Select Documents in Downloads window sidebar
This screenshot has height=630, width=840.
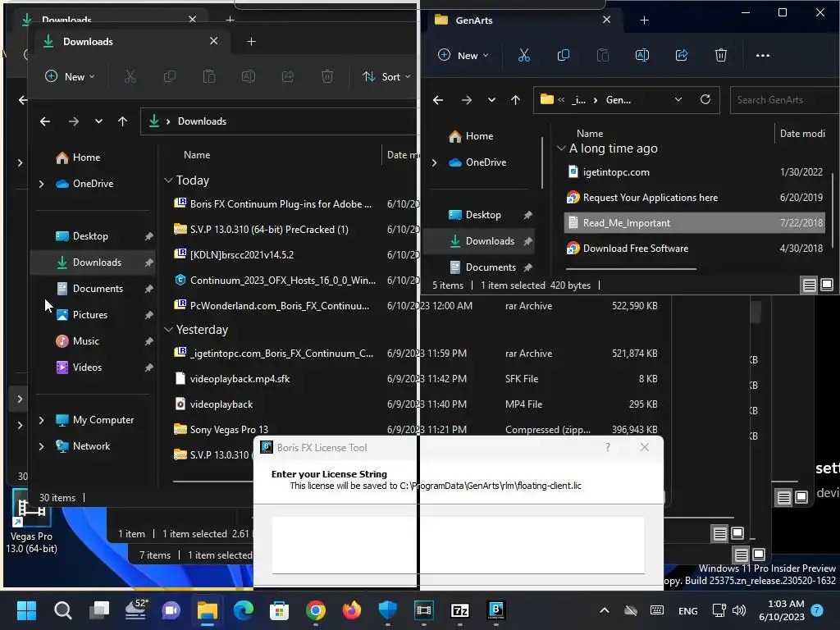coord(98,289)
